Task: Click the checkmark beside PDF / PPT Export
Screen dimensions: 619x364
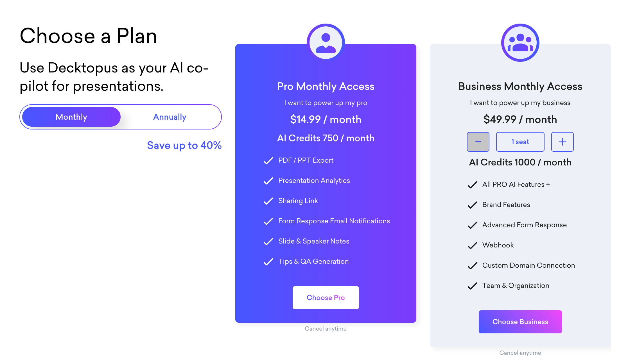Action: click(268, 160)
